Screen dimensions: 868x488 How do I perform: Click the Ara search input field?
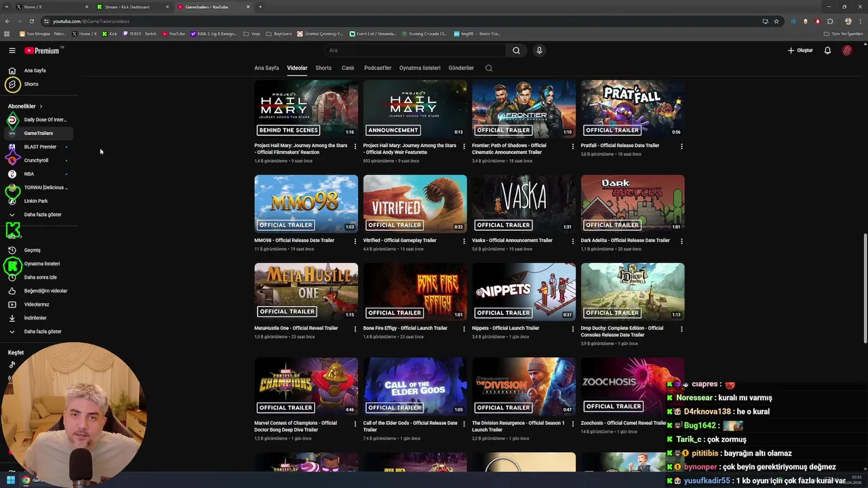click(x=415, y=50)
